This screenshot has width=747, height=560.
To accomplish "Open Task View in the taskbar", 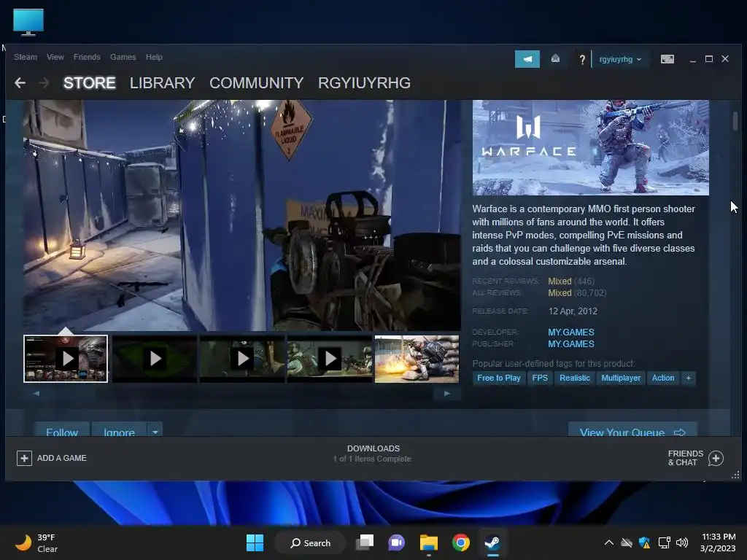I will point(365,542).
